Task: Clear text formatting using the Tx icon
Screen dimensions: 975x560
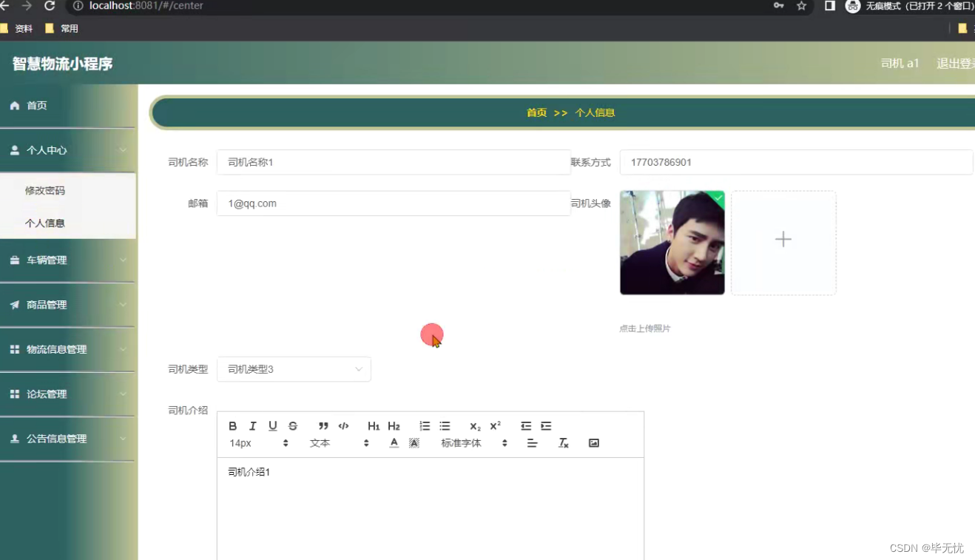Action: [x=563, y=442]
